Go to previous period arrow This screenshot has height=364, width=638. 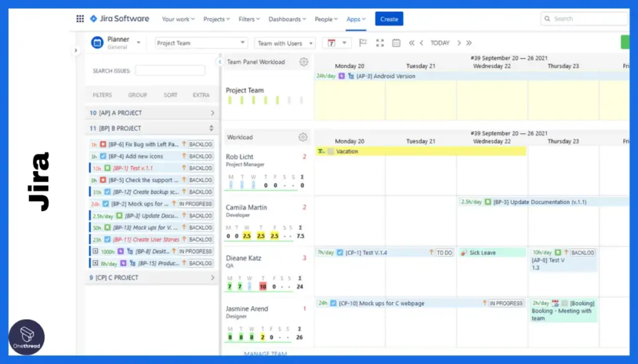[x=422, y=43]
